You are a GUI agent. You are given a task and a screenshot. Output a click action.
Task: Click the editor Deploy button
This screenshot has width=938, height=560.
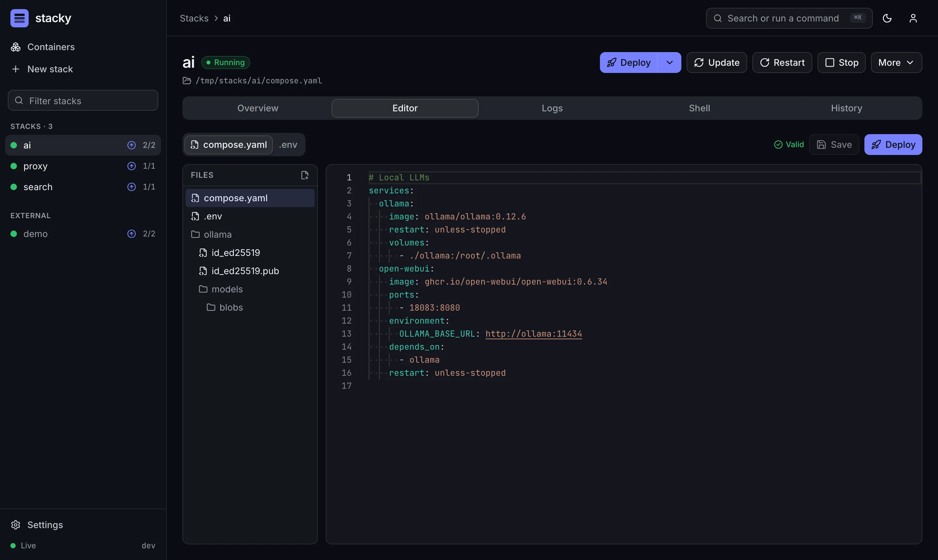893,145
